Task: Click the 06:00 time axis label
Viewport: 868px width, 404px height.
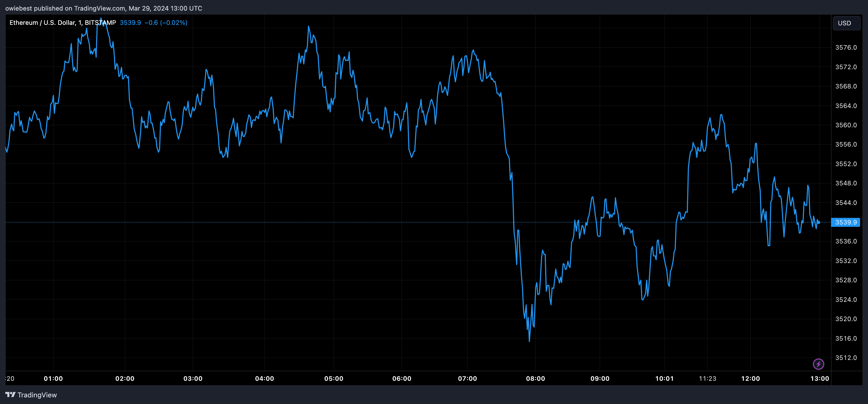Action: pos(402,378)
